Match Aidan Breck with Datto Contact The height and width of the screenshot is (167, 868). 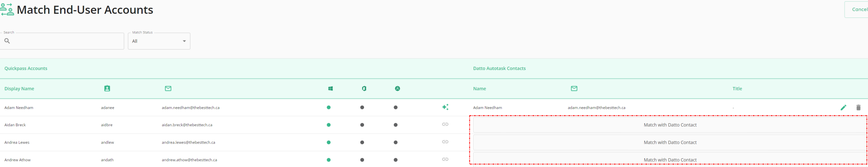click(670, 125)
